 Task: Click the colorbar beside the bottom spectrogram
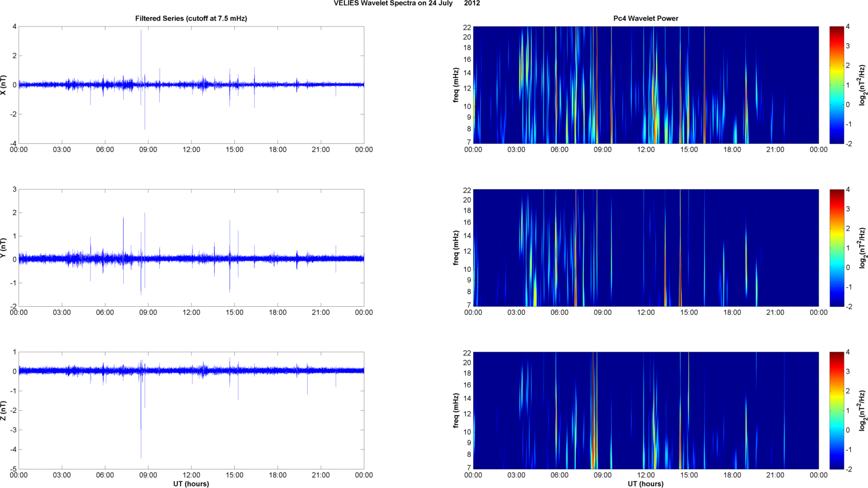click(836, 411)
